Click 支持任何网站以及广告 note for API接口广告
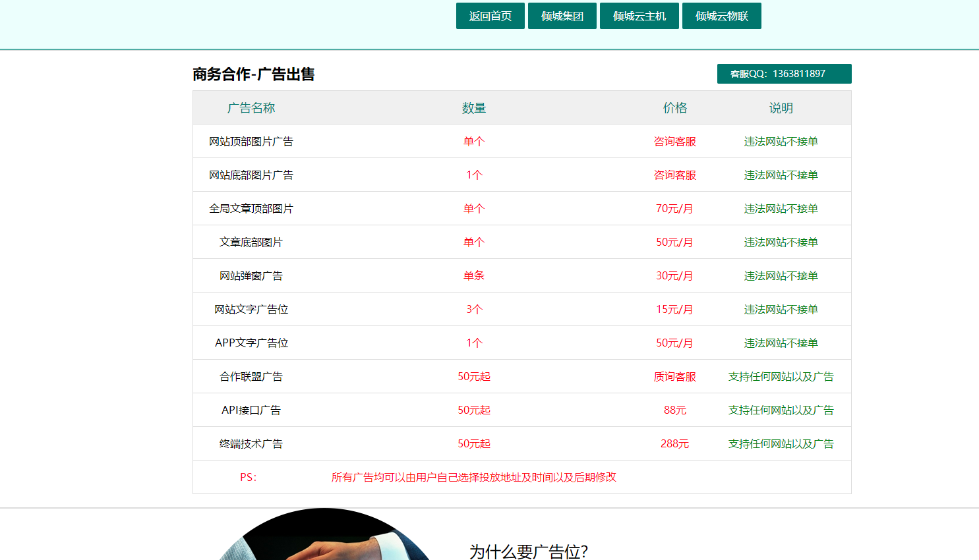 [x=781, y=410]
